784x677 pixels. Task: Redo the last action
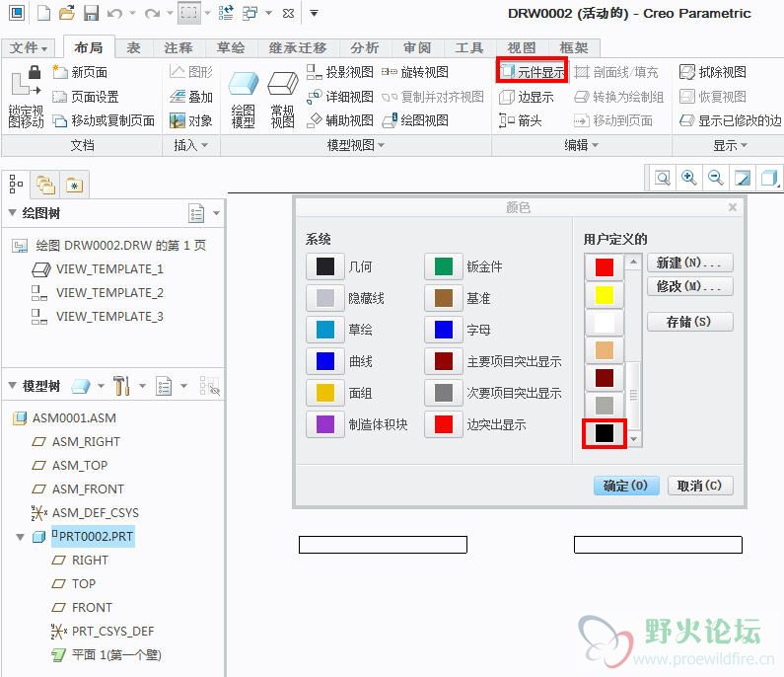pyautogui.click(x=152, y=14)
